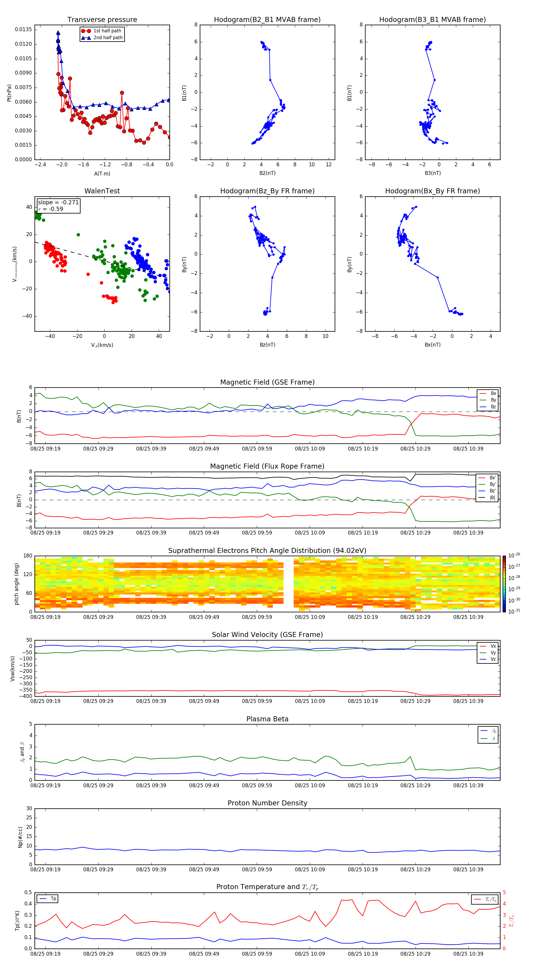Click the Vsw(km/s) axis label
The image size is (535, 980).
[12, 668]
